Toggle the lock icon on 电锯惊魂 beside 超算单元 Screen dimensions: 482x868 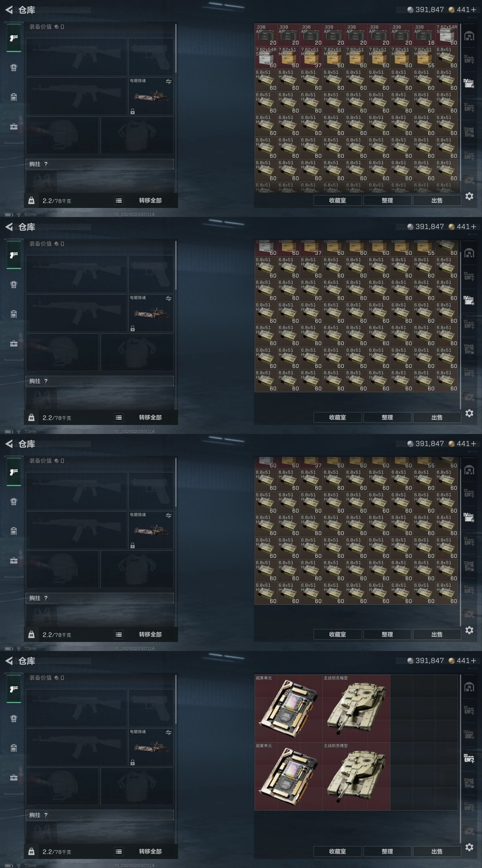(x=133, y=763)
